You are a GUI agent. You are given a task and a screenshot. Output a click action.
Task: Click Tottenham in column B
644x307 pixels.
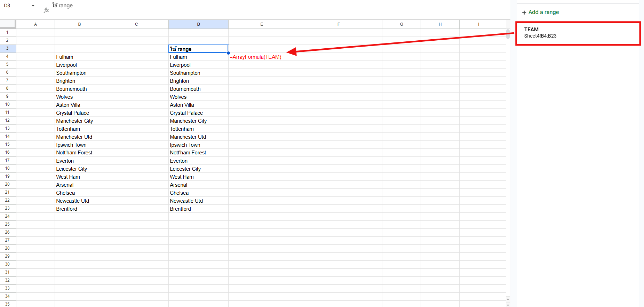[x=79, y=129]
